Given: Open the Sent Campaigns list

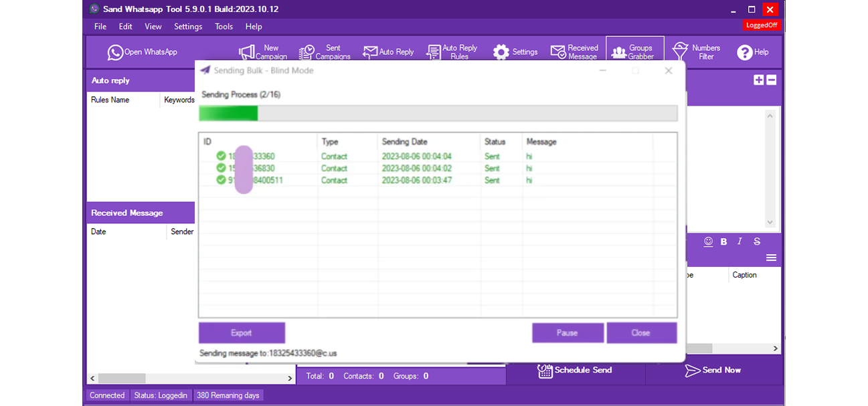Looking at the screenshot, I should (325, 52).
